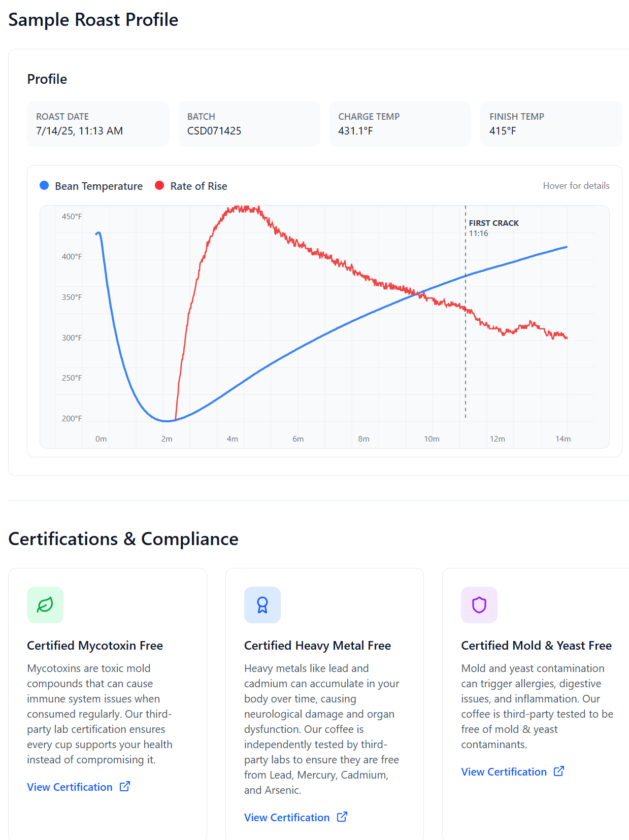This screenshot has width=629, height=840.
Task: Click the green leaf Mycotoxin Free icon
Action: click(x=45, y=604)
